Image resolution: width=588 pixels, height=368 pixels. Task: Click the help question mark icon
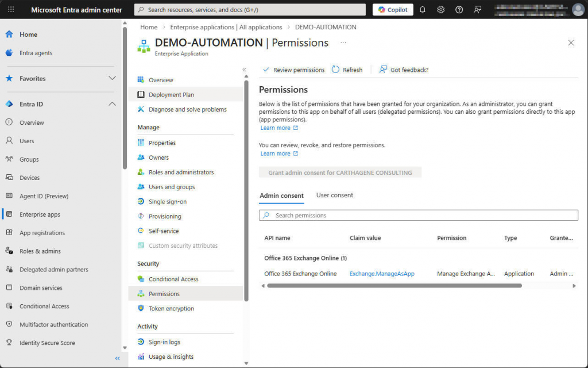tap(459, 9)
